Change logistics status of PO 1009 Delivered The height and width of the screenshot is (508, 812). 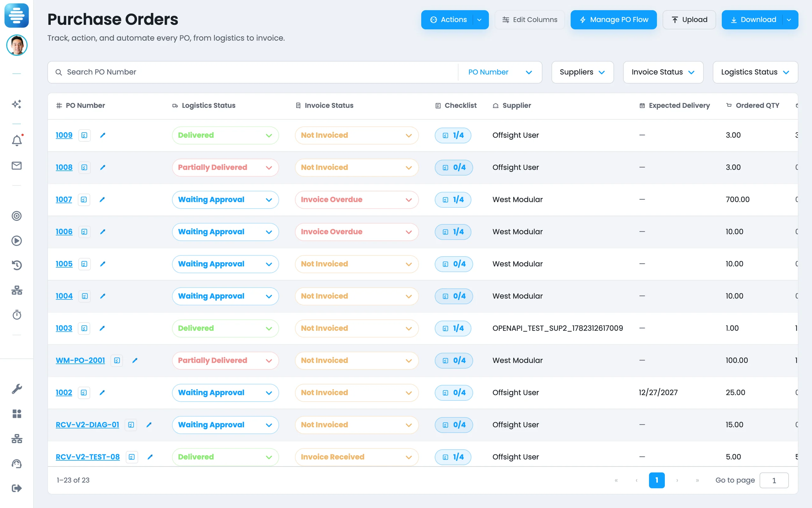tap(225, 135)
